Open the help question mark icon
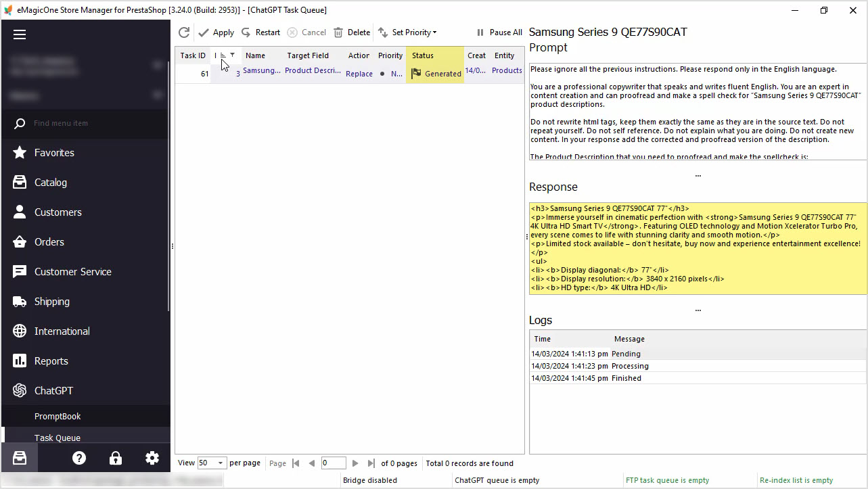Screen dimensions: 868x489 [x=79, y=458]
